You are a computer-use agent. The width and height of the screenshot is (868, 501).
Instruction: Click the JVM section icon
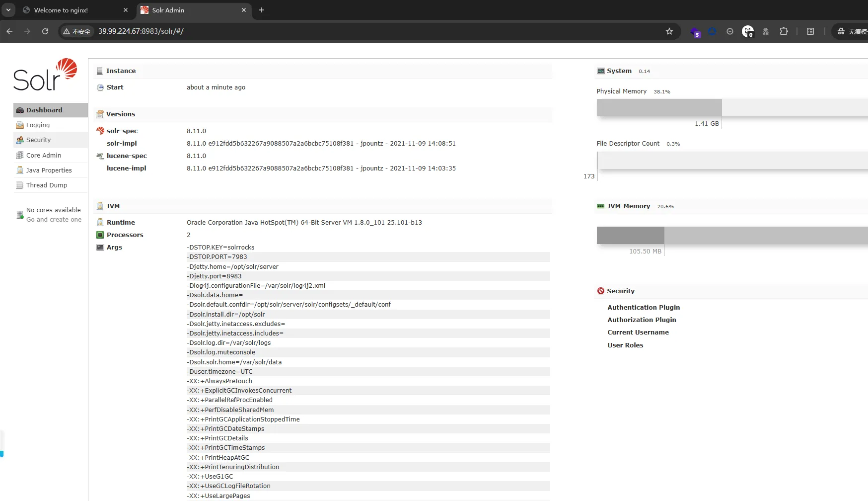[x=100, y=206]
